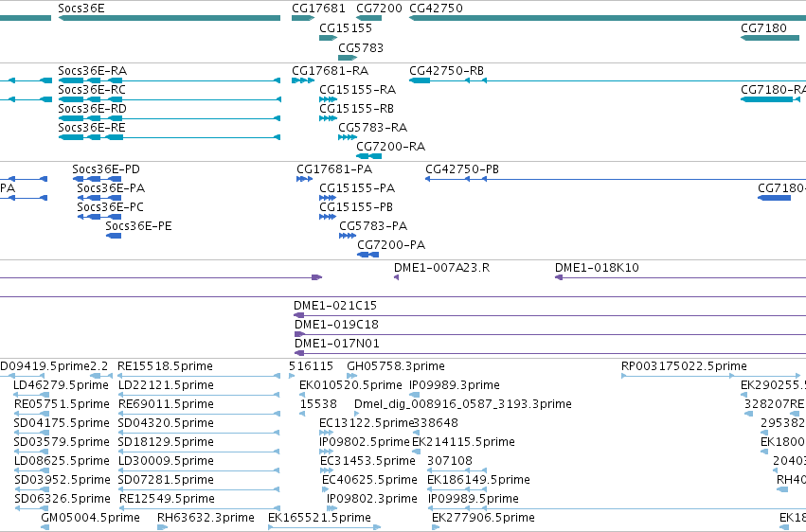Screen dimensions: 806x532
Task: Click EST GH05758.3prime
Action: coord(396,366)
